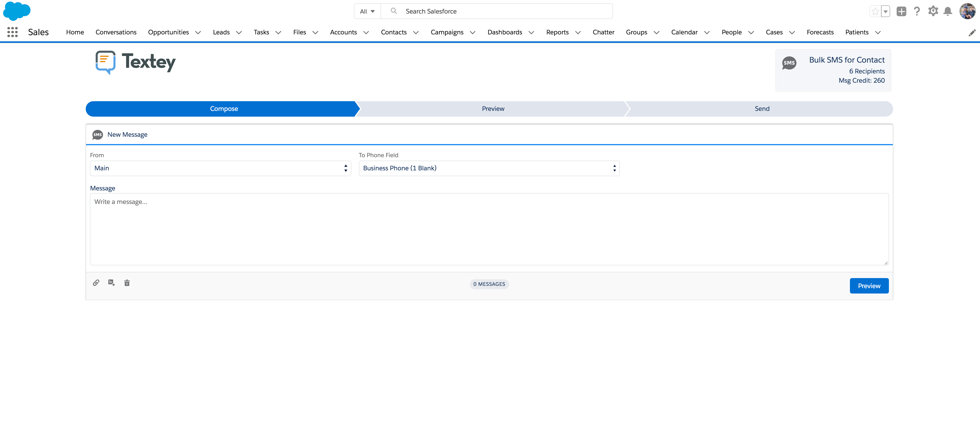Click the search magnifier icon
Viewport: 980px width, 426px height.
click(394, 11)
